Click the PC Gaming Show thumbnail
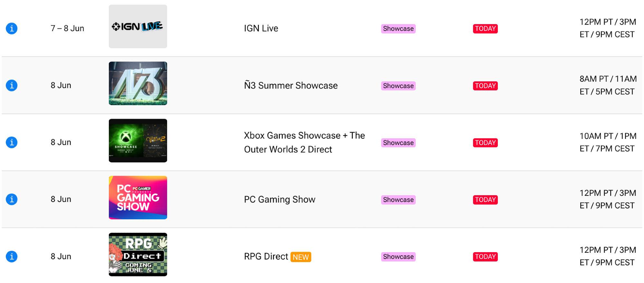 coord(138,197)
